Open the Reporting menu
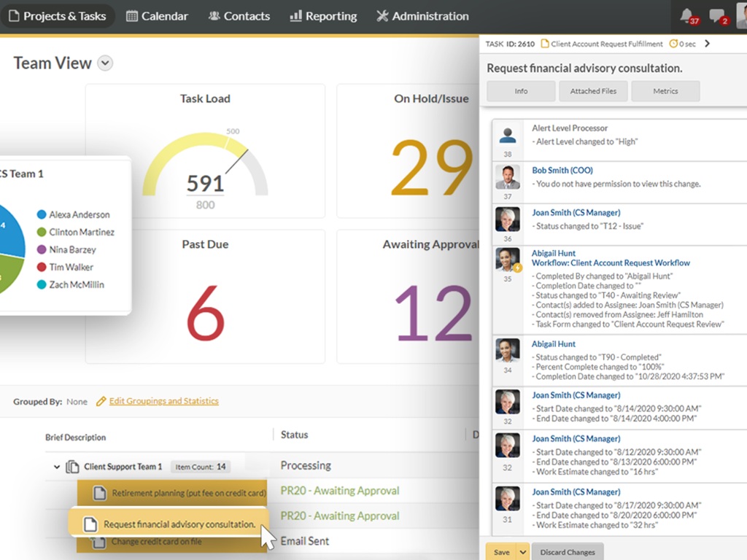This screenshot has height=560, width=747. (x=323, y=16)
